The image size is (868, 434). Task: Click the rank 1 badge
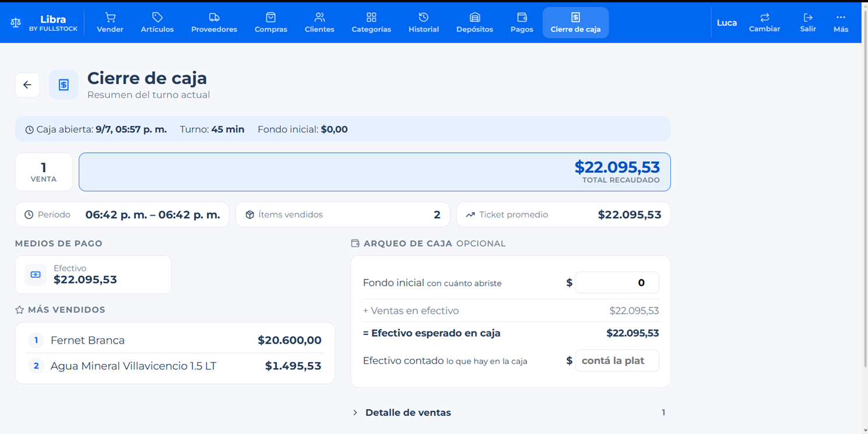36,340
